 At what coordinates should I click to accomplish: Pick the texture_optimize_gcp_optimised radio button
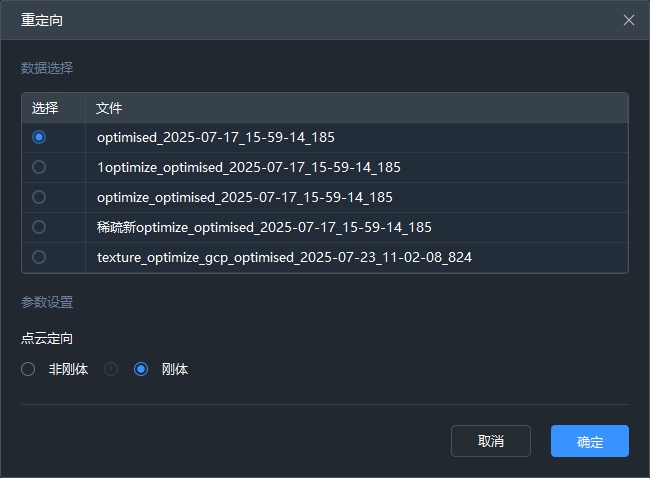[39, 257]
